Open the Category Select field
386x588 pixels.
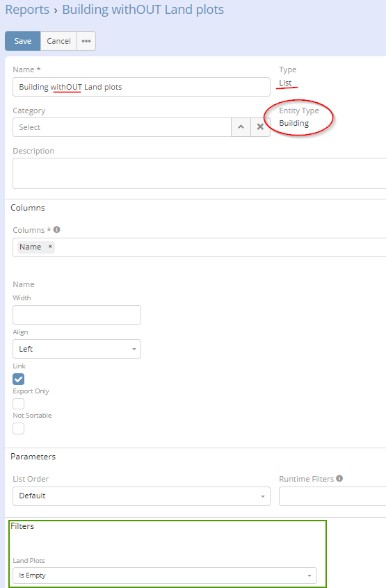pyautogui.click(x=122, y=127)
